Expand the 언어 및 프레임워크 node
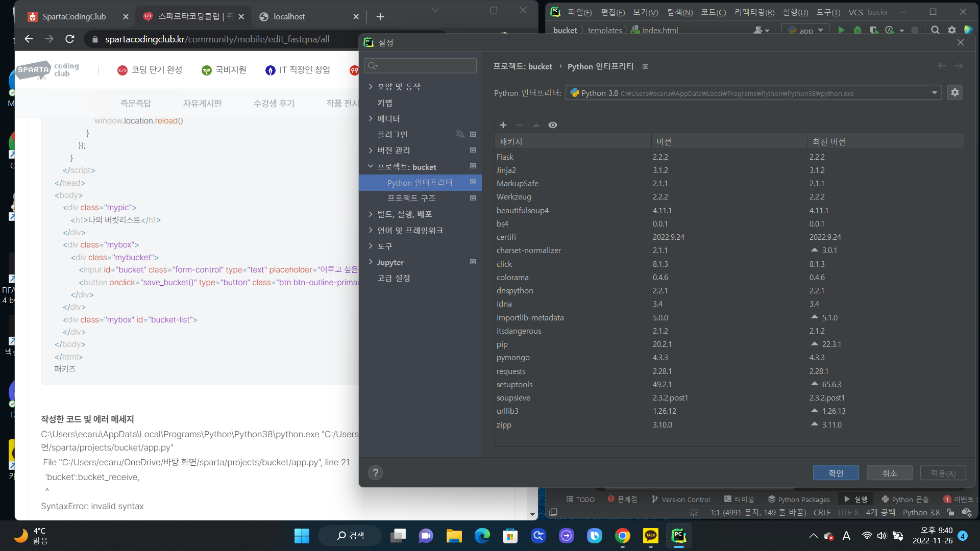Image resolution: width=980 pixels, height=551 pixels. point(371,230)
